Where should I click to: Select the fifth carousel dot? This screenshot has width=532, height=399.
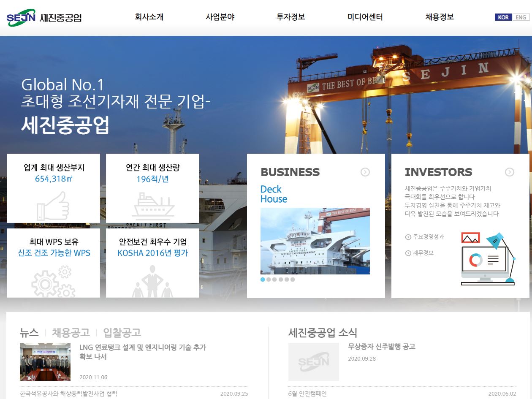pos(287,280)
